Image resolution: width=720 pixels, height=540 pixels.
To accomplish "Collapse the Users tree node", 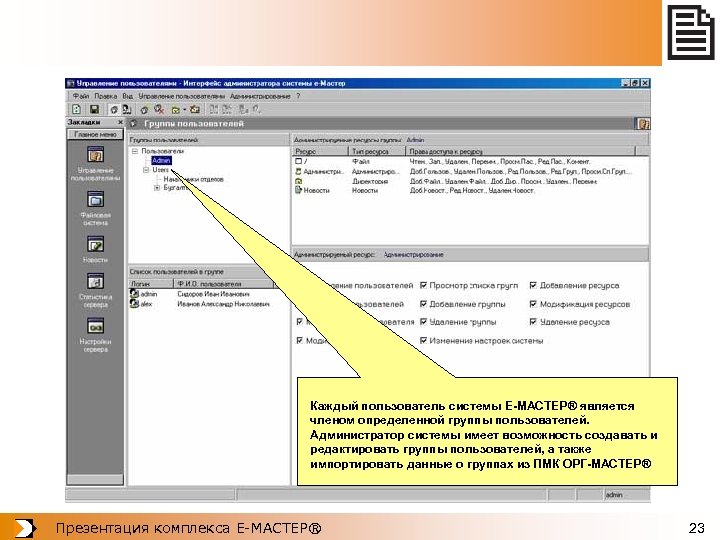I will (x=146, y=170).
